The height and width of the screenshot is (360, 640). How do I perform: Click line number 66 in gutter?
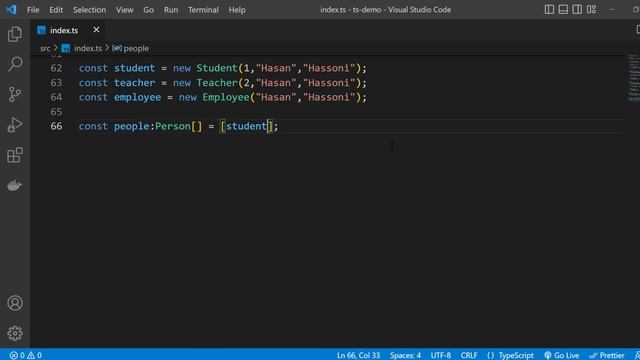56,126
